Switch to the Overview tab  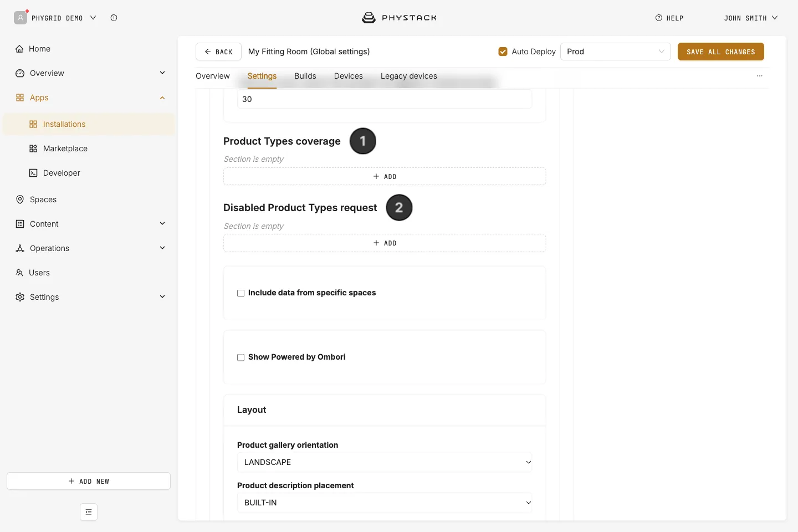pos(213,76)
